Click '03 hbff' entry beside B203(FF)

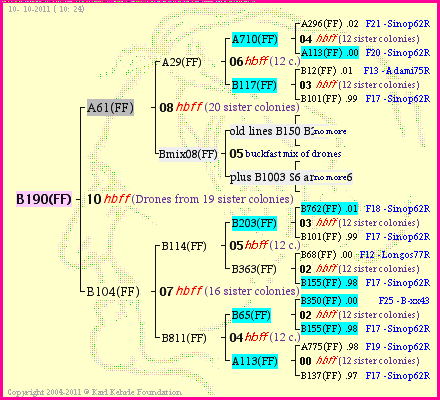(359, 223)
